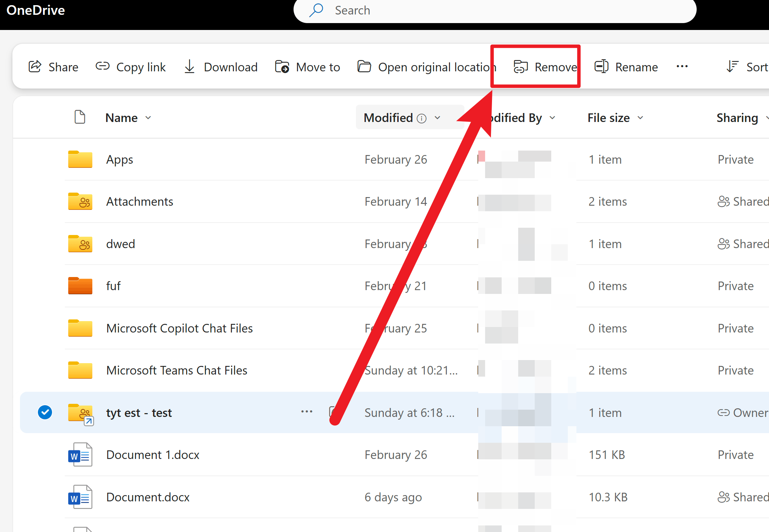769x532 pixels.
Task: Open the Modified column sort dropdown
Action: [438, 117]
